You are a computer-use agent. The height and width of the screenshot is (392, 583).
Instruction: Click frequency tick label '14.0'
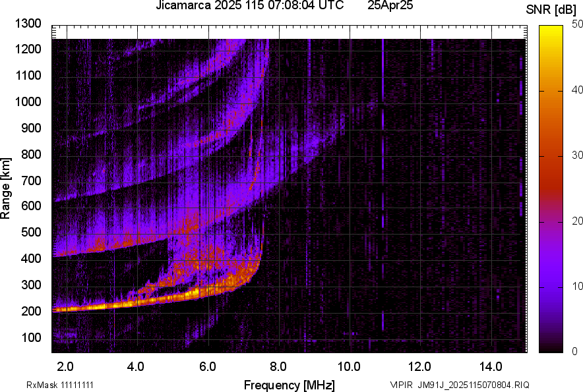(491, 367)
